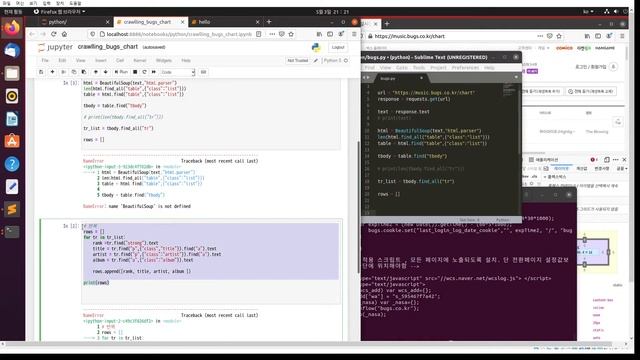Screen dimensions: 640x360
Task: Open the Jupyter File menu
Action: tap(45, 60)
